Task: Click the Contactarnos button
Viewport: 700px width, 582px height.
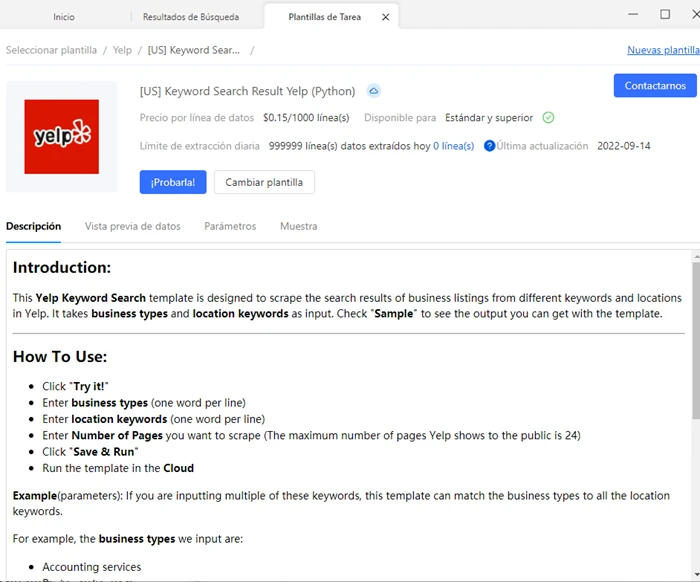Action: click(x=655, y=85)
